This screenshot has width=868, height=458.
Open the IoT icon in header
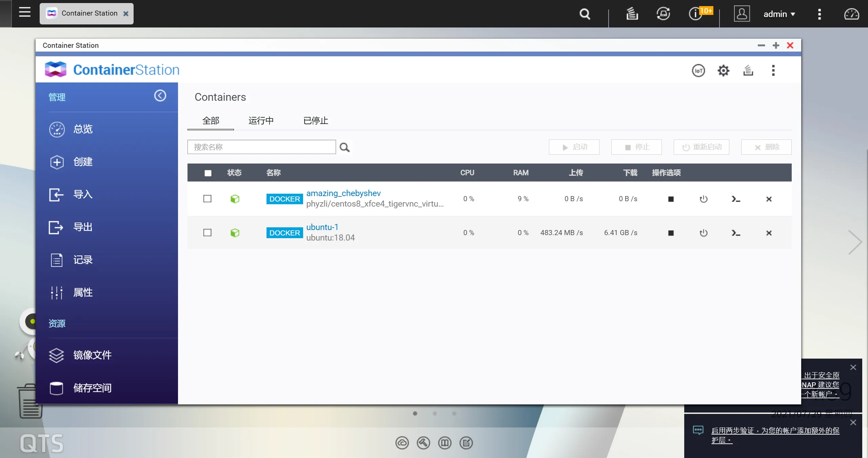coord(698,71)
